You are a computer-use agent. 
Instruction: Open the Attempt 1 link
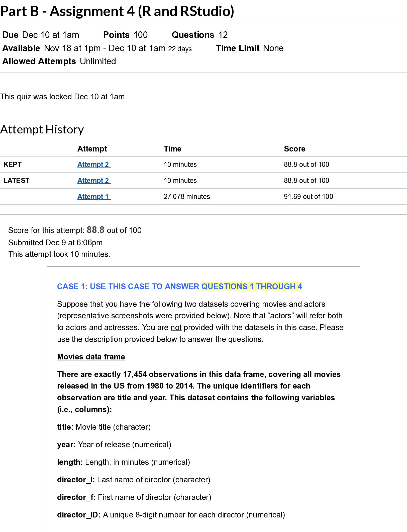point(94,196)
